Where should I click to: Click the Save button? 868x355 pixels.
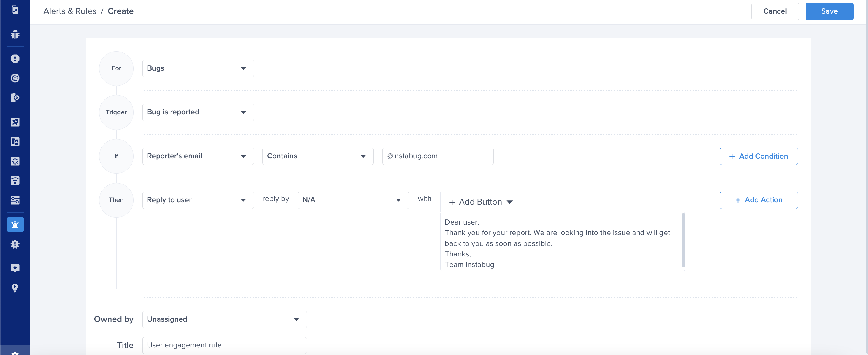(829, 11)
